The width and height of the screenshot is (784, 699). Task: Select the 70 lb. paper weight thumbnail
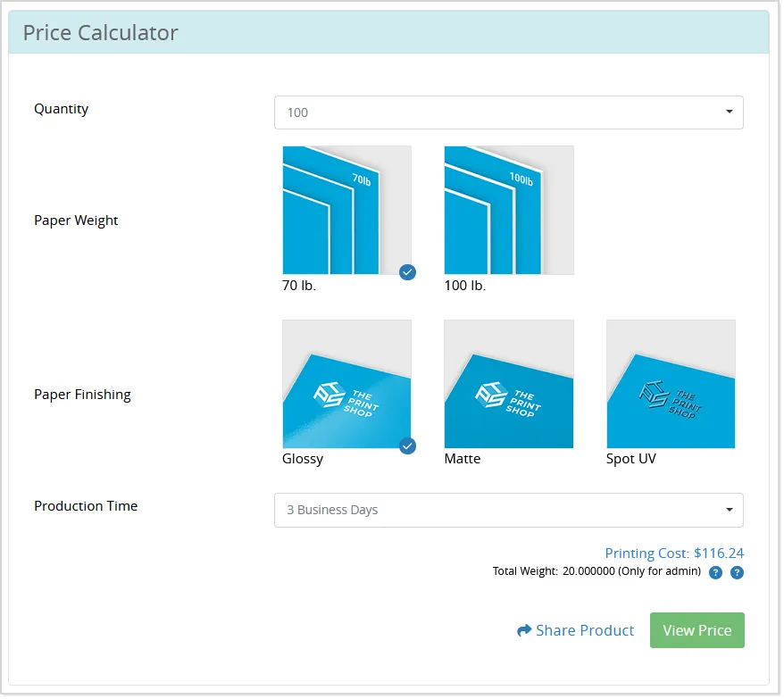[348, 211]
